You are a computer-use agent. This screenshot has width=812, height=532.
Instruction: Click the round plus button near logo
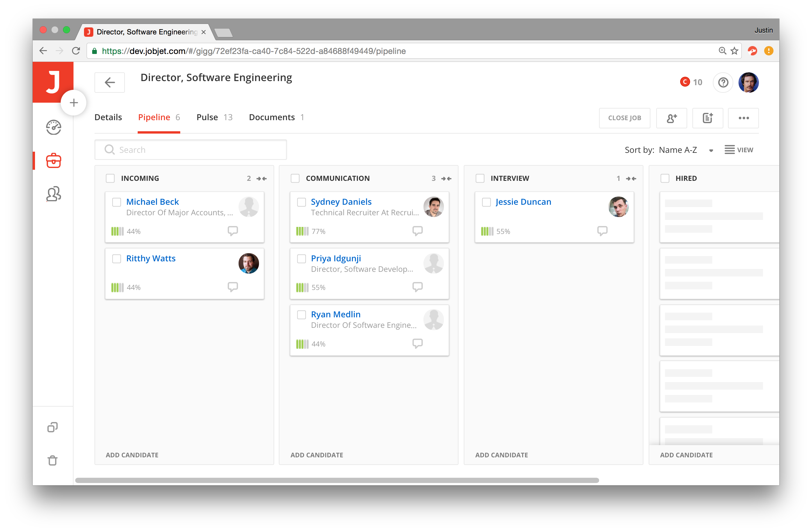[74, 103]
